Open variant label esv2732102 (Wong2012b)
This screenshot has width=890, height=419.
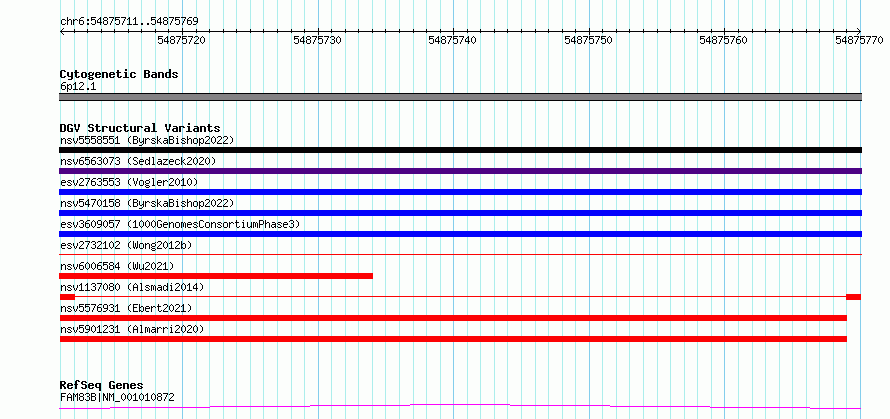[x=126, y=245]
